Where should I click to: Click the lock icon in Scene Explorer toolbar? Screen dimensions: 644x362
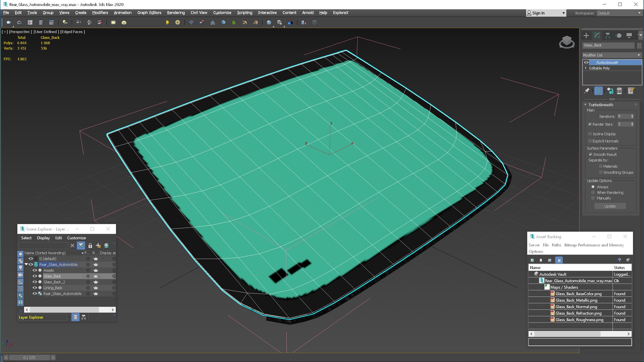tap(90, 246)
